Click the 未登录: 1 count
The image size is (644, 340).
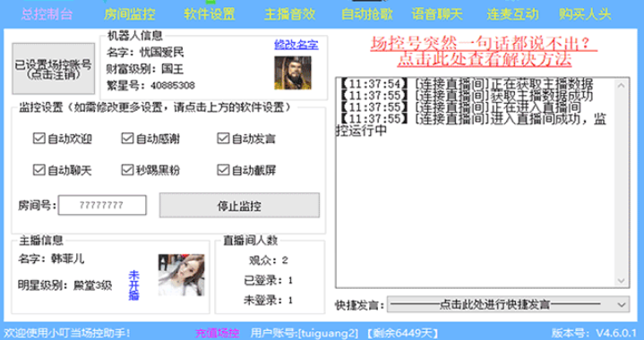[x=268, y=301]
